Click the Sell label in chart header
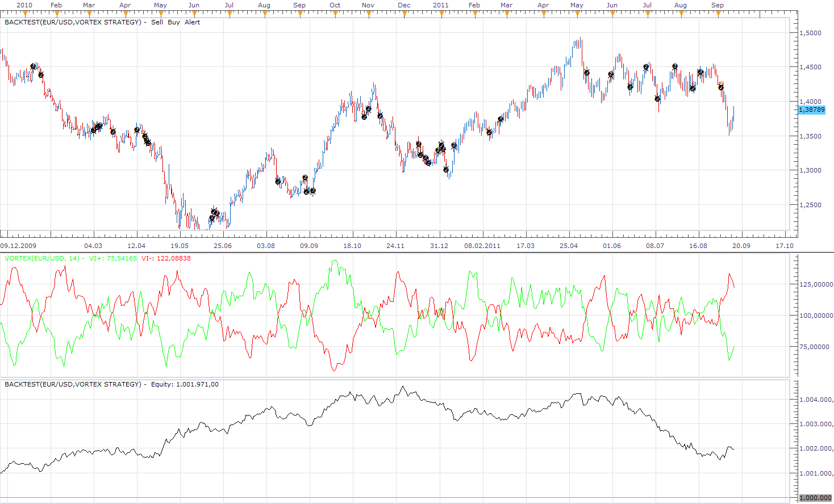Viewport: 834px width, 504px height. pos(157,22)
